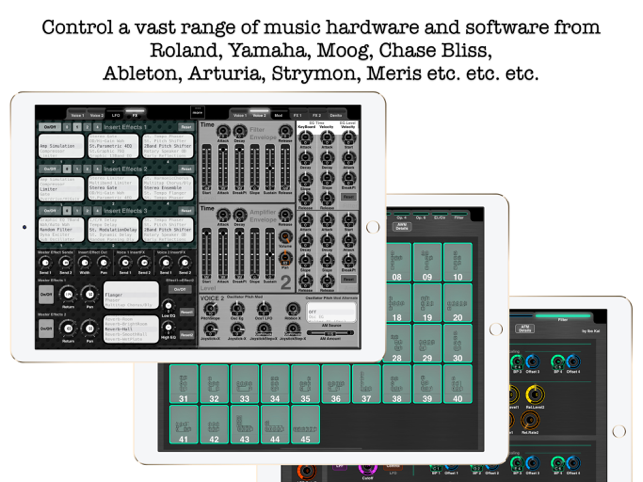The height and width of the screenshot is (482, 643).
Task: Select pad 19 on middle iPad
Action: tap(427, 303)
